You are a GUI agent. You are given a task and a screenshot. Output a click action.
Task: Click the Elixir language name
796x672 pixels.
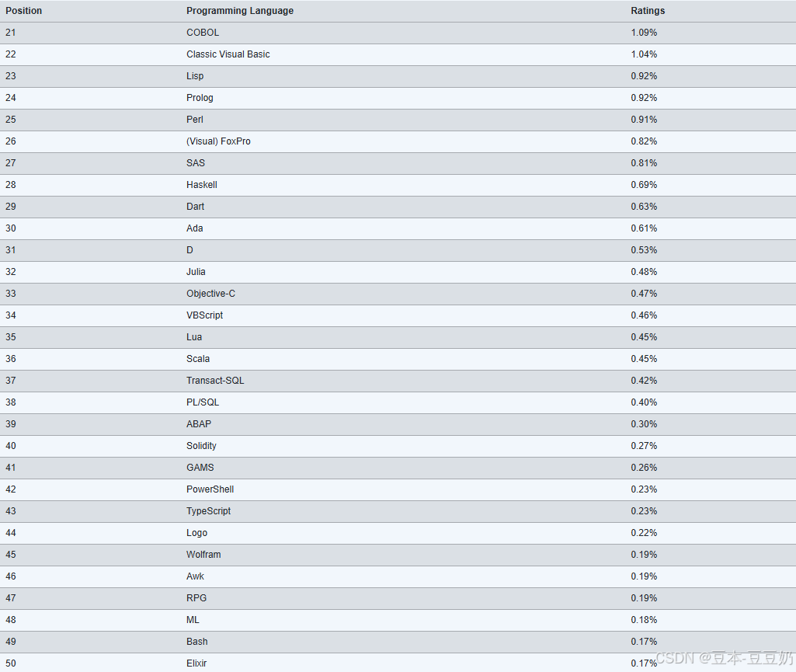click(196, 663)
